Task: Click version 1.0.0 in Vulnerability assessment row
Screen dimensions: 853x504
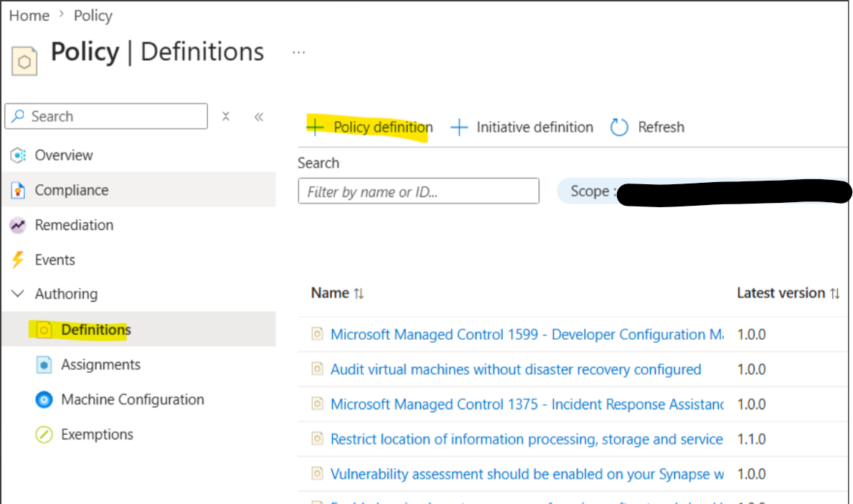Action: [751, 474]
